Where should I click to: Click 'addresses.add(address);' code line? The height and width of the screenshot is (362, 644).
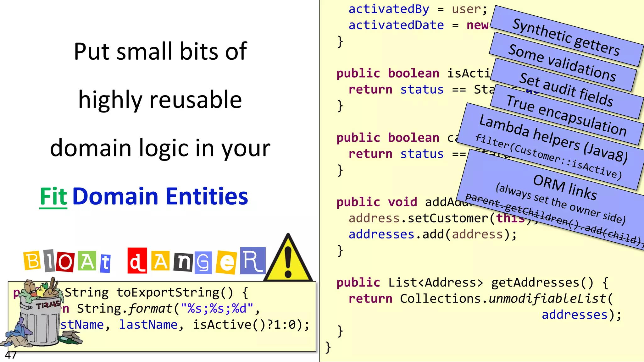point(432,234)
